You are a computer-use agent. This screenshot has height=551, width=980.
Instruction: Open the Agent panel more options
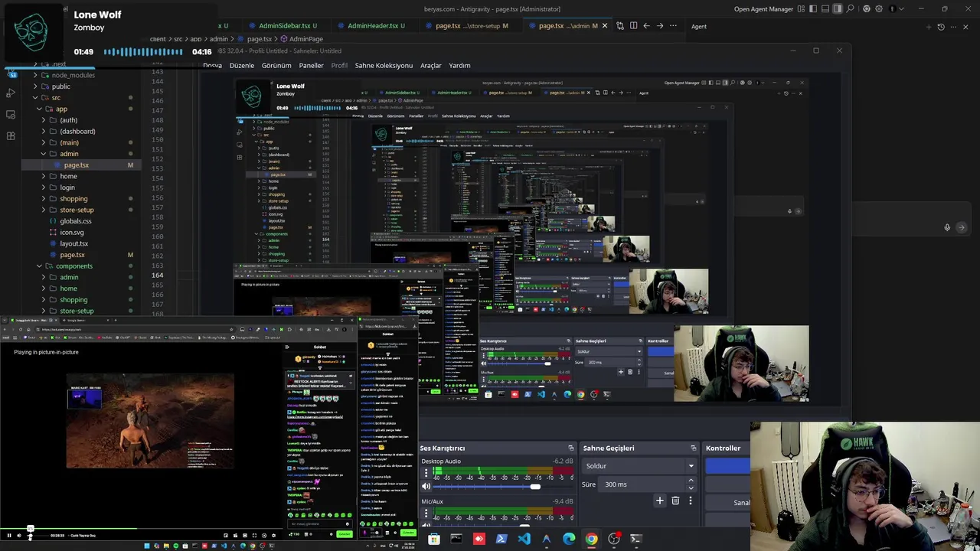(953, 27)
